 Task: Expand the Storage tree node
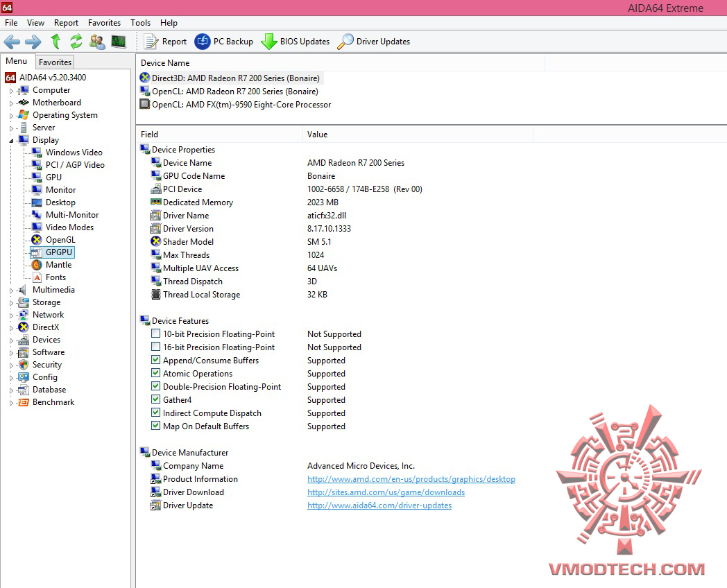[12, 303]
